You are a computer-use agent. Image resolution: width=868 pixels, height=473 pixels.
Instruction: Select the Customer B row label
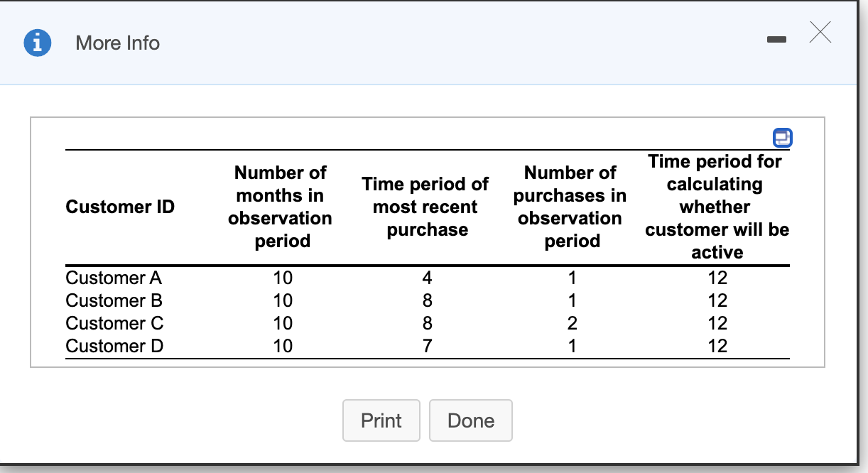[x=114, y=300]
